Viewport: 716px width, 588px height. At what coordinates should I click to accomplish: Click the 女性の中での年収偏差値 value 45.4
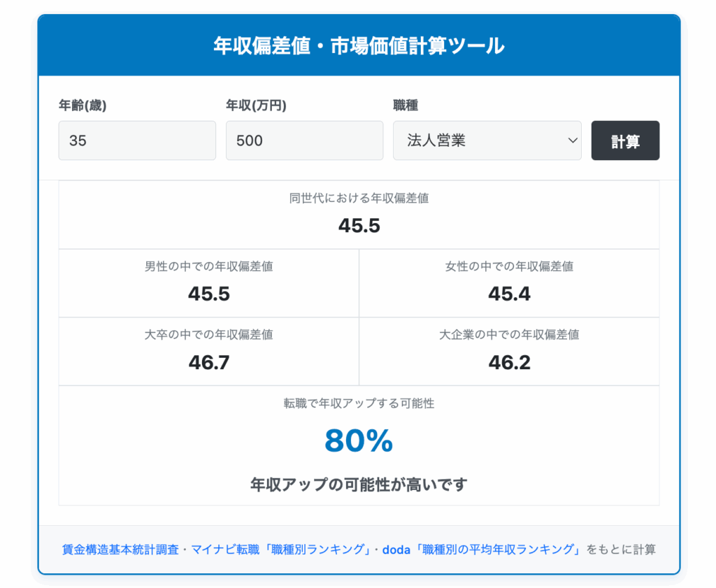509,294
